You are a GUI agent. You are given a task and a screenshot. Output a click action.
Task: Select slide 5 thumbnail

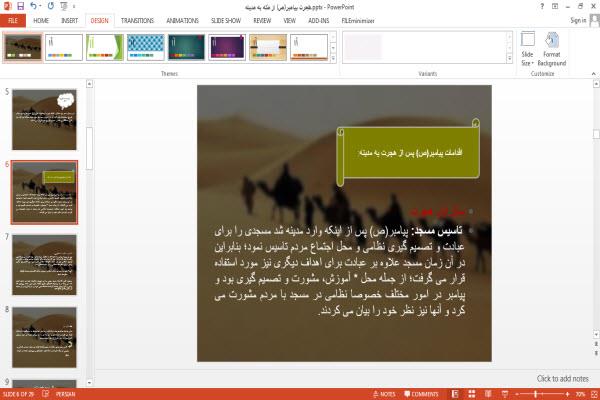44,119
